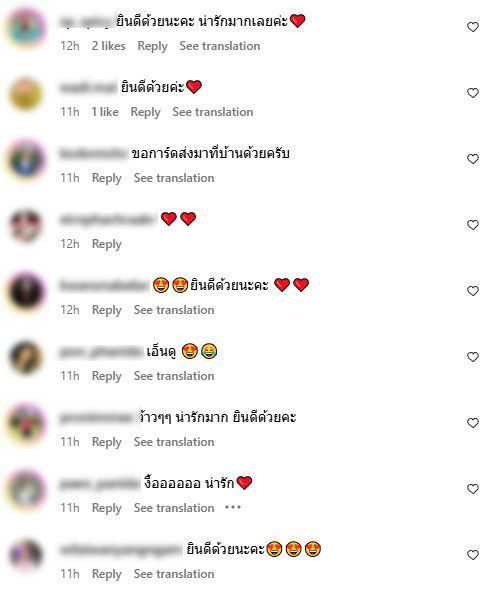Open profile picture of the first commenter
Image resolution: width=486 pixels, height=597 pixels.
pos(26,27)
